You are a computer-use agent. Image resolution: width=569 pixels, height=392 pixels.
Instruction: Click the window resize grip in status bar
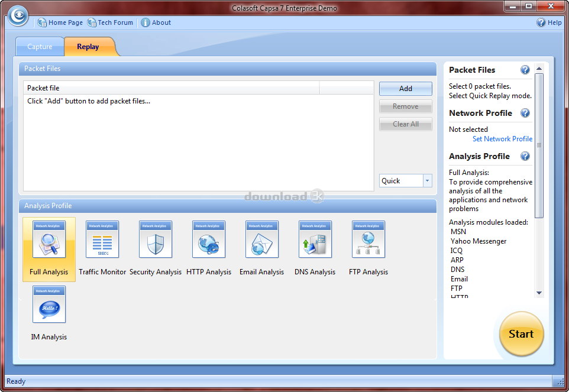pyautogui.click(x=560, y=381)
